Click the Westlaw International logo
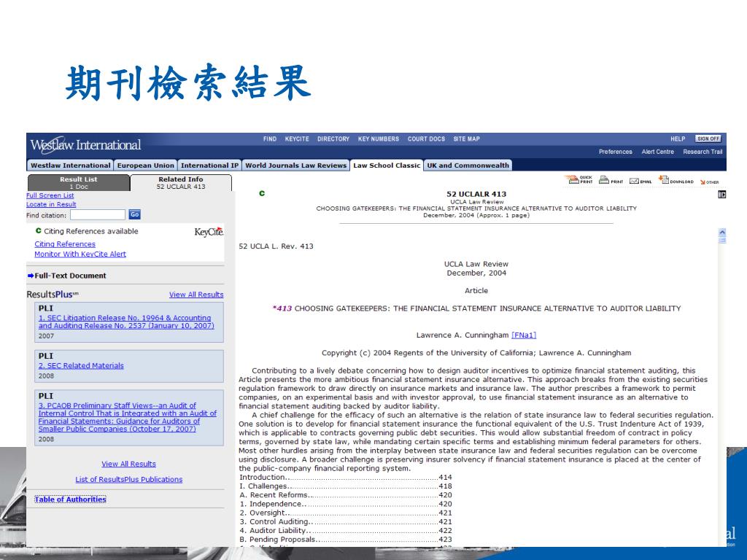Screen dimensions: 747x560 point(86,145)
